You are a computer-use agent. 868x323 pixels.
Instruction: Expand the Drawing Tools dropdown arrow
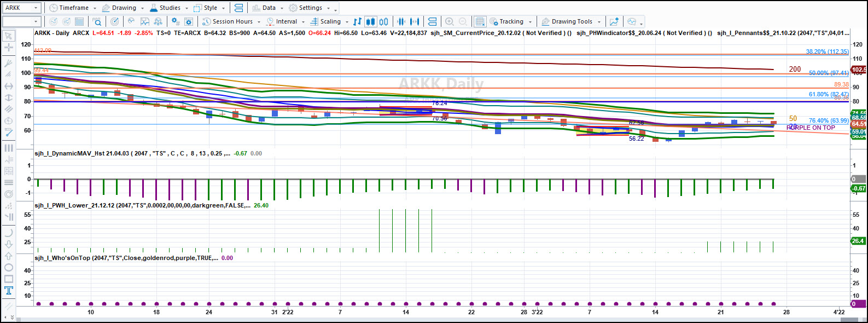tap(599, 22)
